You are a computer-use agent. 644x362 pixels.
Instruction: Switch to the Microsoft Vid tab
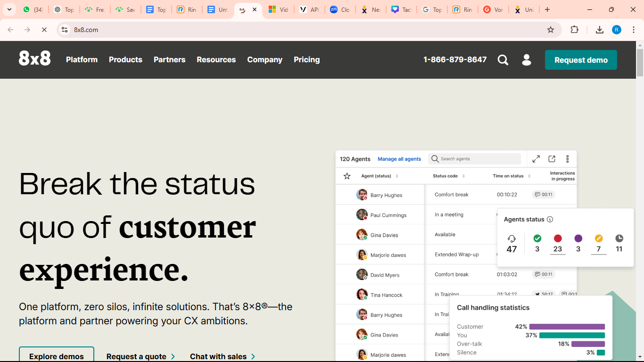[278, 9]
